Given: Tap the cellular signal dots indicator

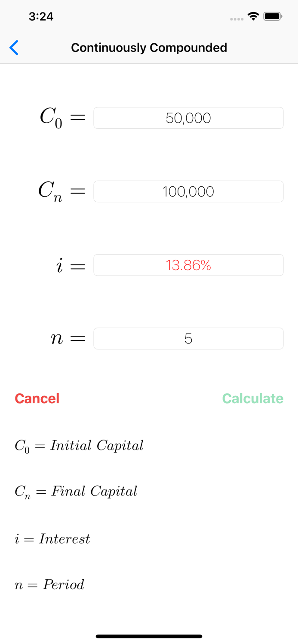Looking at the screenshot, I should click(237, 19).
